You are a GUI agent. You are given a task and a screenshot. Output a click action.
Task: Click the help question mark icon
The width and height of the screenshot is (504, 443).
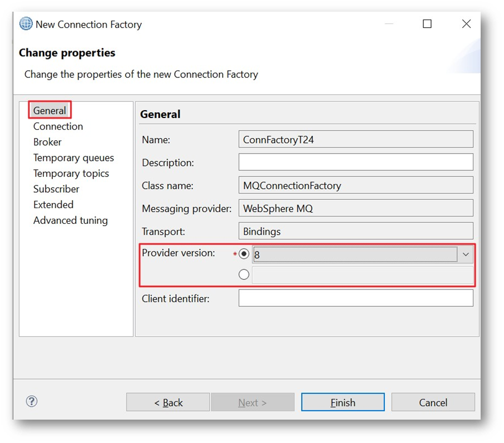32,401
